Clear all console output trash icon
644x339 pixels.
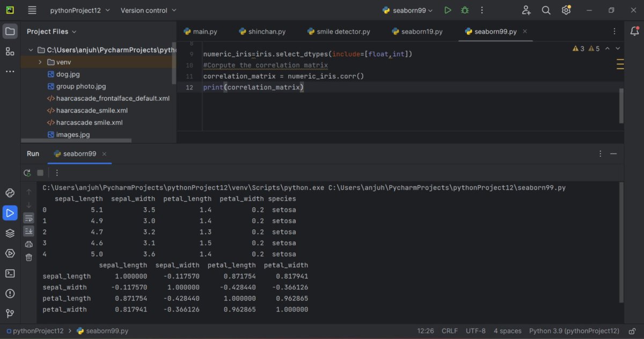[x=29, y=257]
